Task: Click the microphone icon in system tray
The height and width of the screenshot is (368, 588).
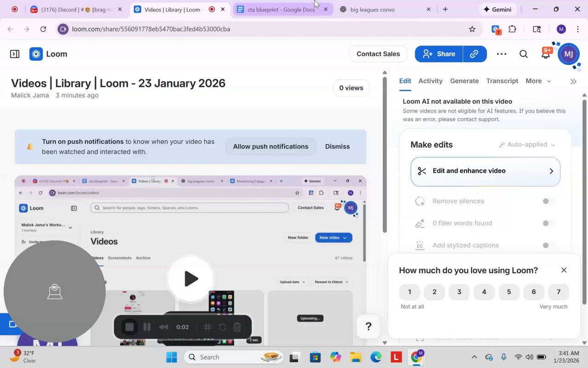Action: coord(504,357)
